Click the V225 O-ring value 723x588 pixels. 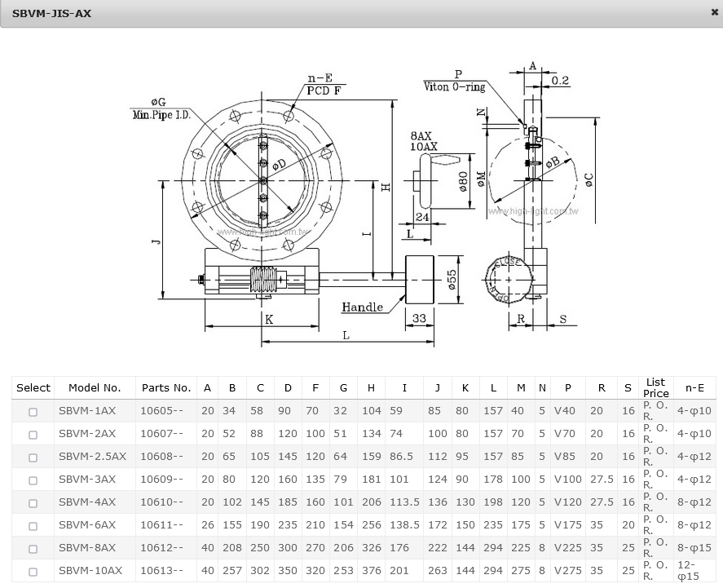(568, 547)
